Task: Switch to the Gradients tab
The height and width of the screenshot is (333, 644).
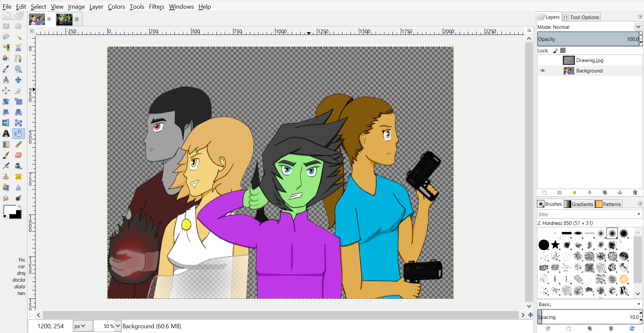Action: point(579,204)
